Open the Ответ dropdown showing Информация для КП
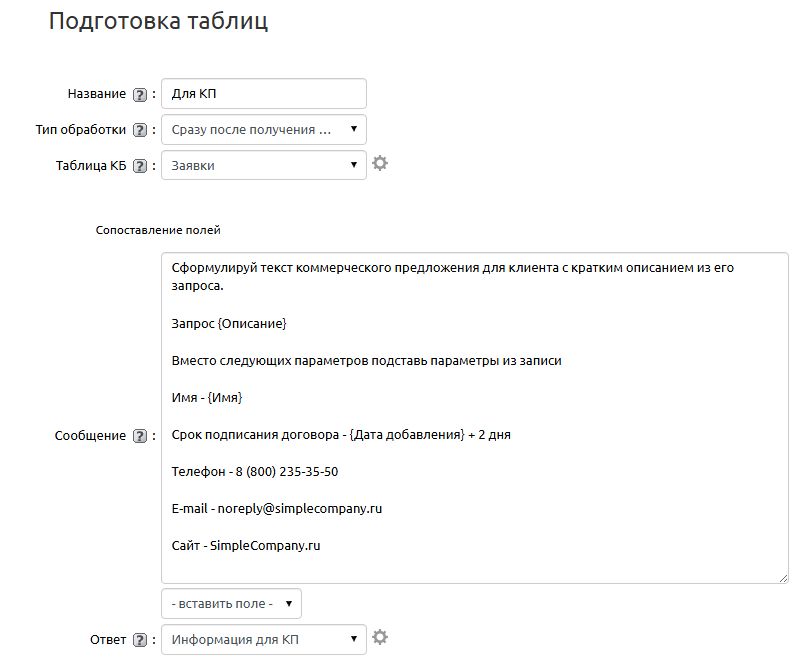Screen dimensions: 803x666 pyautogui.click(x=264, y=639)
